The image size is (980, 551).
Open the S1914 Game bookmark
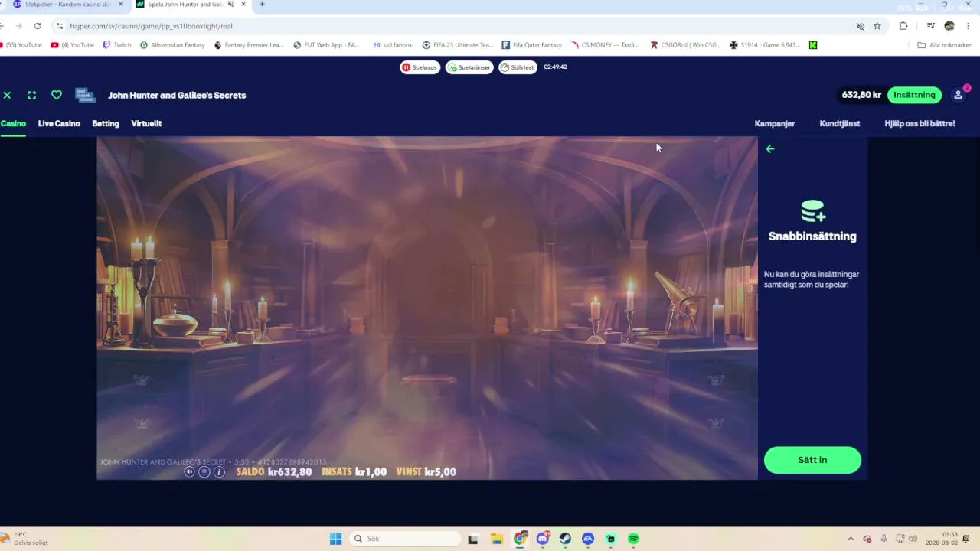[x=765, y=45]
